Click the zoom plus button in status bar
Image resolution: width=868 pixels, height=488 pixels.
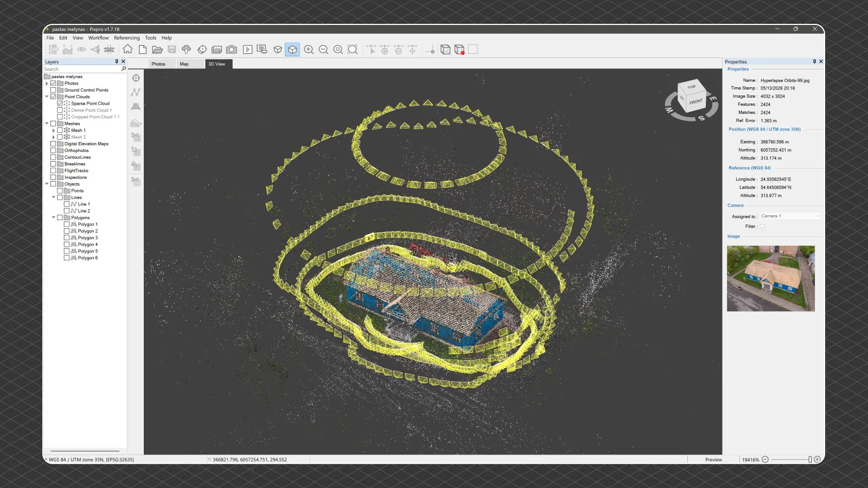point(817,459)
